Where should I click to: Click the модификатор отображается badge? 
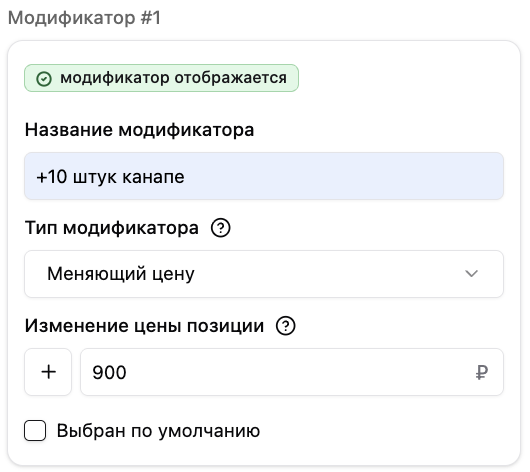[x=161, y=78]
